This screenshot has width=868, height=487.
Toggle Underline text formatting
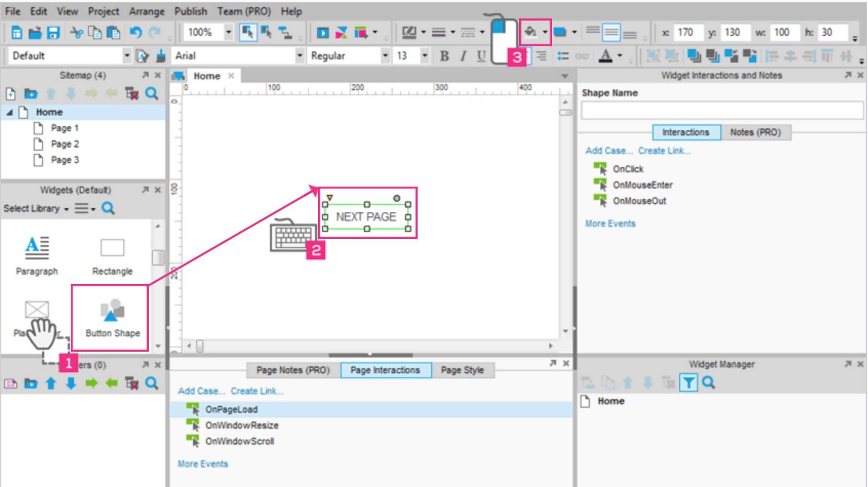[x=481, y=56]
